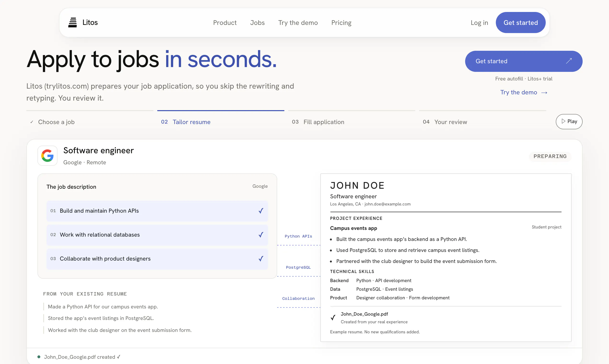Click the Campus events app project title

click(354, 228)
